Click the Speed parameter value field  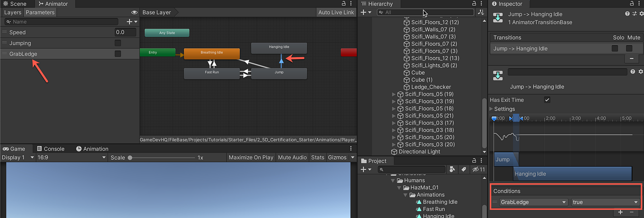126,32
